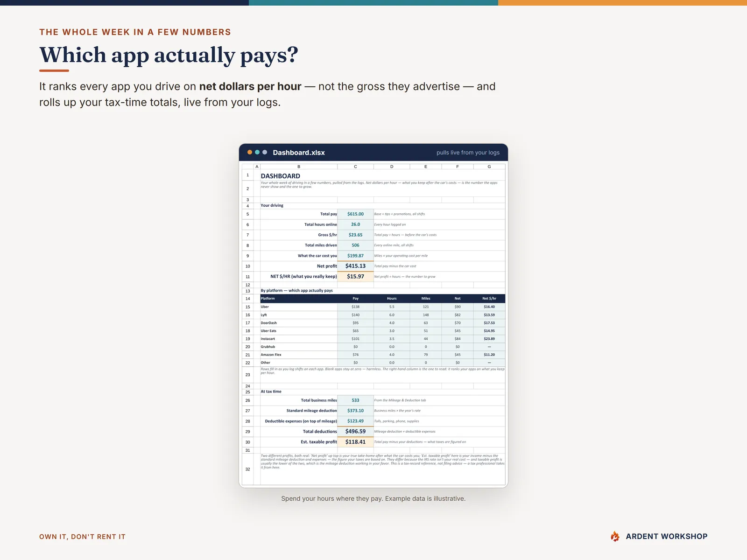Select row 11 header

(247, 277)
